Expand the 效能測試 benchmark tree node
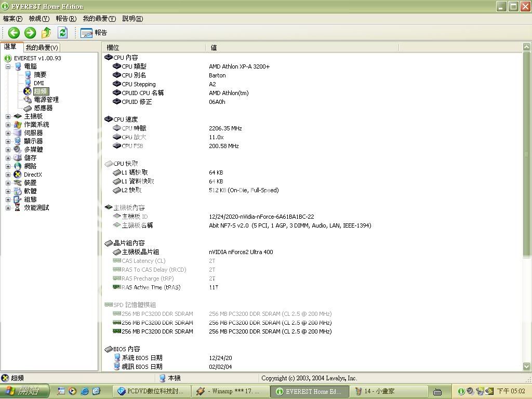 click(8, 208)
